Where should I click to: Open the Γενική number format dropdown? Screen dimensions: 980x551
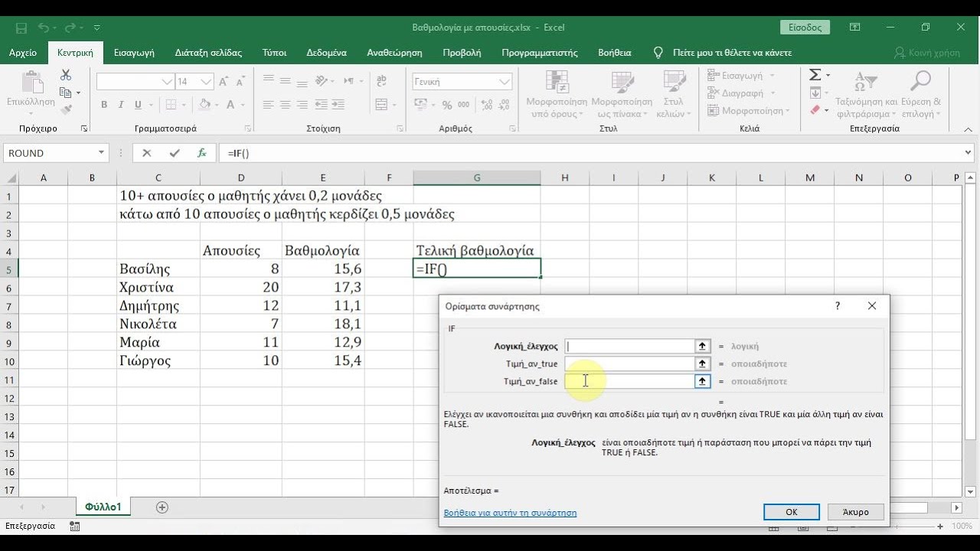click(x=505, y=81)
